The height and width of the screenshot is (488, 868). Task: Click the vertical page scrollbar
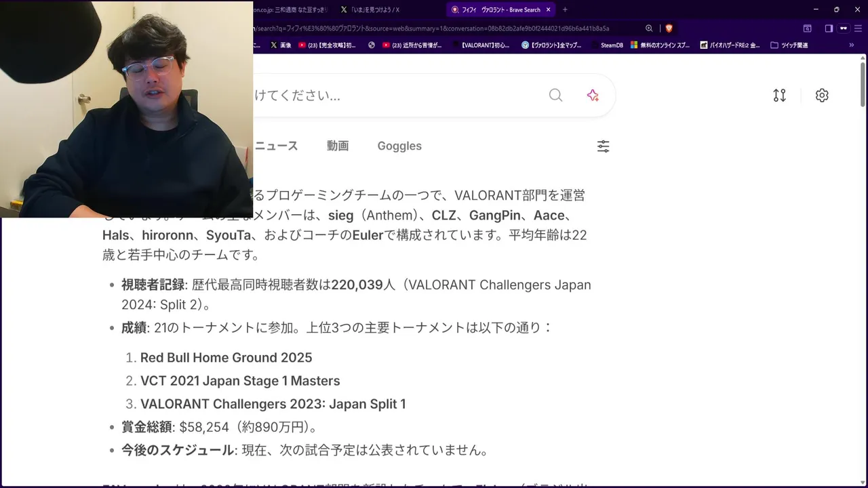tap(863, 84)
